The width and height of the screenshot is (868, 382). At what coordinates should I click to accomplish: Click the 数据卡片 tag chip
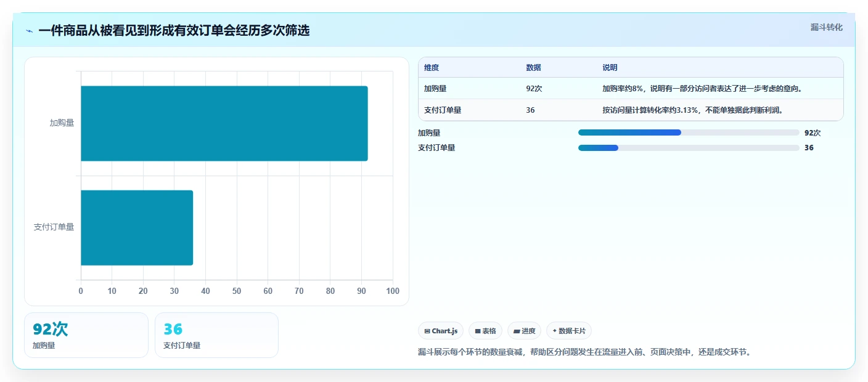click(569, 331)
